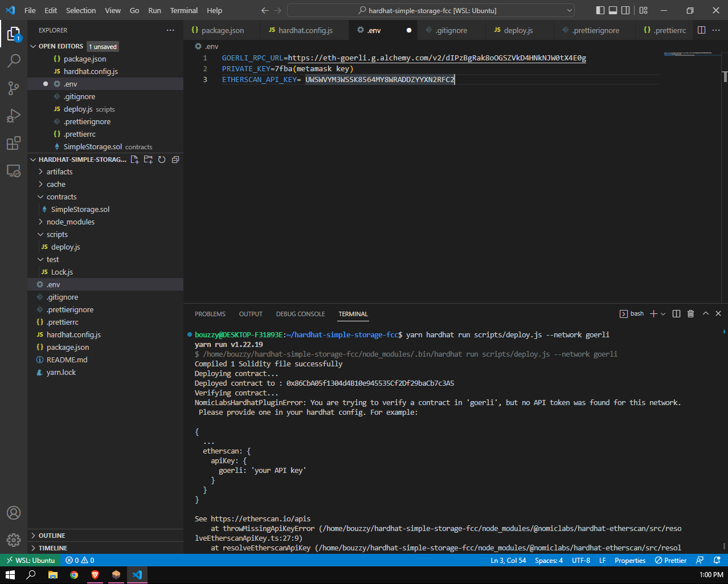Open Run and Debug view

pyautogui.click(x=14, y=116)
